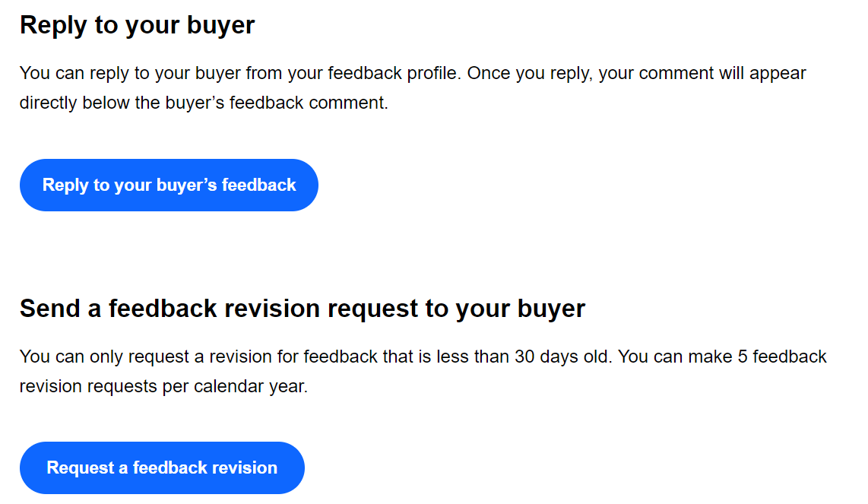Click the paragraph about the 30-day revision limit

(x=423, y=371)
